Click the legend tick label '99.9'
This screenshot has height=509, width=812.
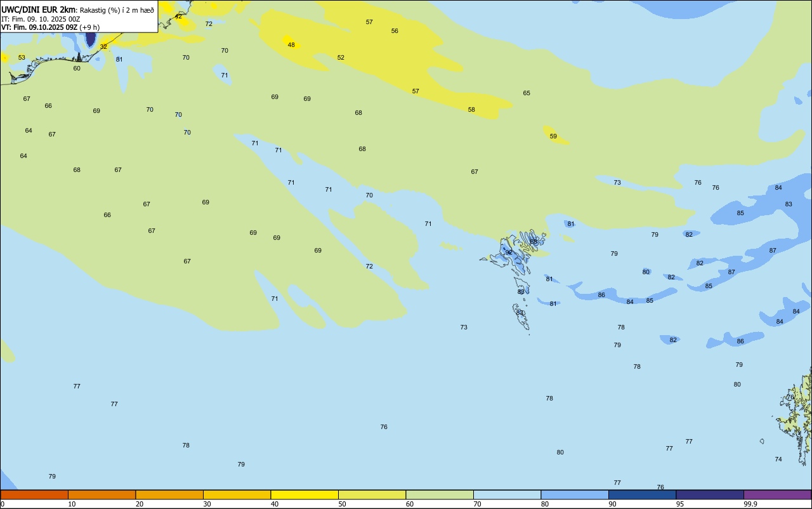(750, 504)
